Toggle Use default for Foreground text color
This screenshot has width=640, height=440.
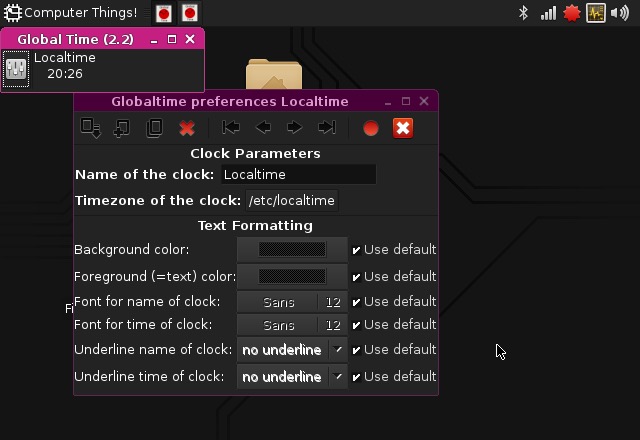click(x=357, y=276)
